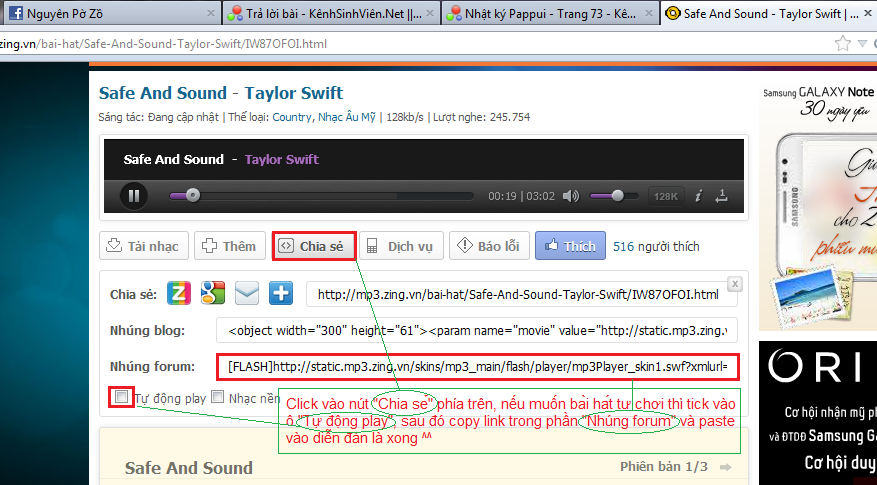Click the song info 'i' icon
Screen dimensions: 877x485
point(698,196)
